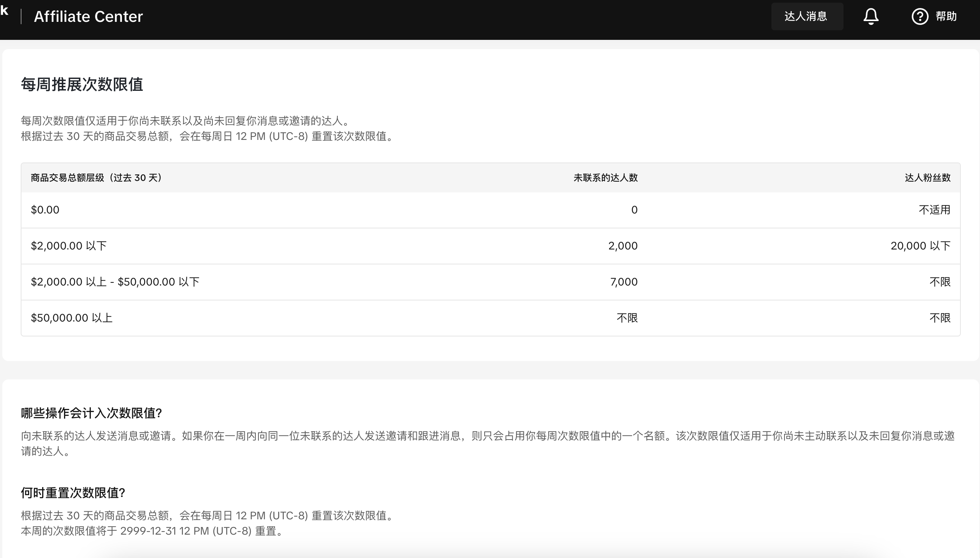Select the $2,000.00 以下 tier row
The image size is (980, 558).
[69, 246]
